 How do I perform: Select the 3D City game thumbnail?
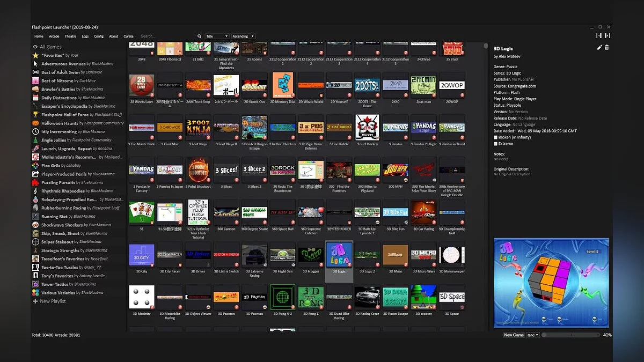pyautogui.click(x=142, y=255)
